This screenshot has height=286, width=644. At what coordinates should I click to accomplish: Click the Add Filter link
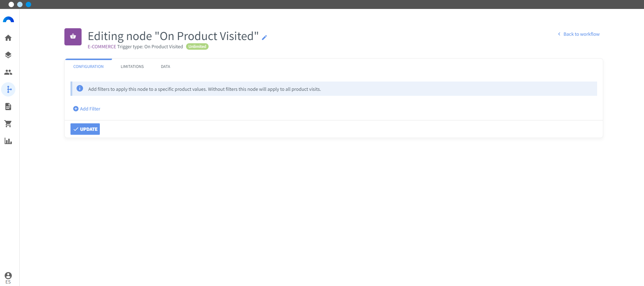(87, 109)
